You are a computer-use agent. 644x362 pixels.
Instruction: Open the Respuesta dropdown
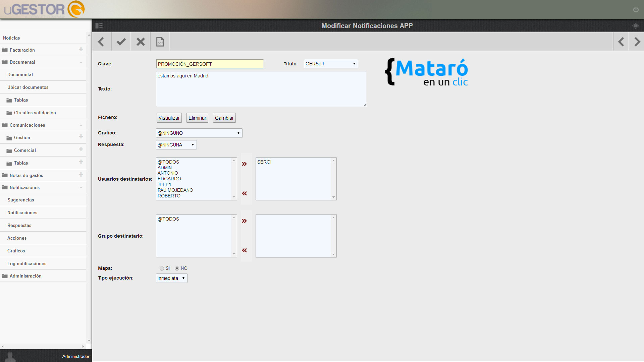click(x=176, y=145)
